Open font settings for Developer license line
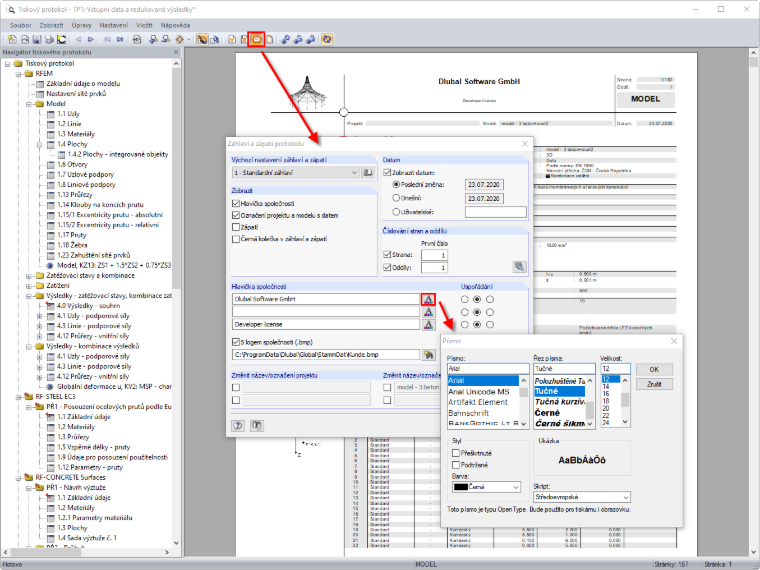Screen dimensions: 760x570 [x=428, y=324]
